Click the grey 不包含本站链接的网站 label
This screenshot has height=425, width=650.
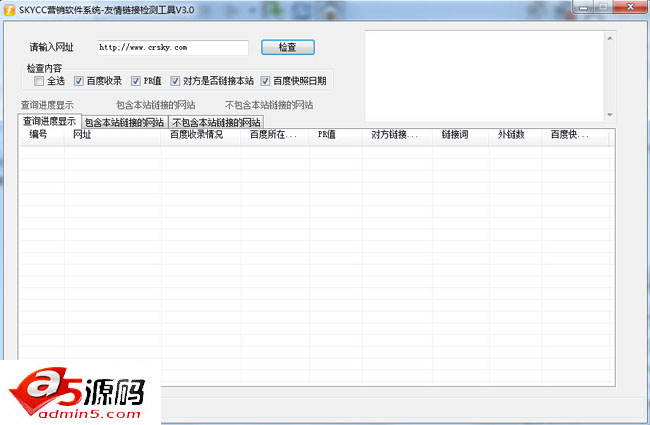click(269, 105)
